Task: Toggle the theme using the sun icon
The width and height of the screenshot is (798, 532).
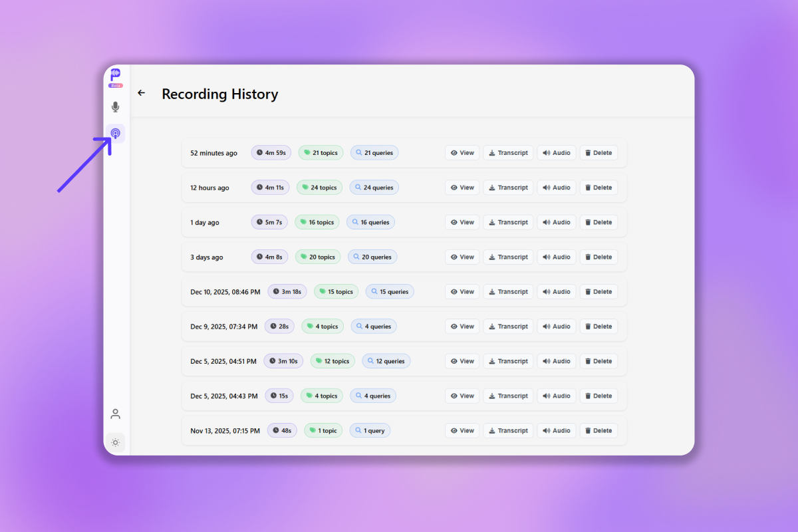Action: [x=115, y=442]
